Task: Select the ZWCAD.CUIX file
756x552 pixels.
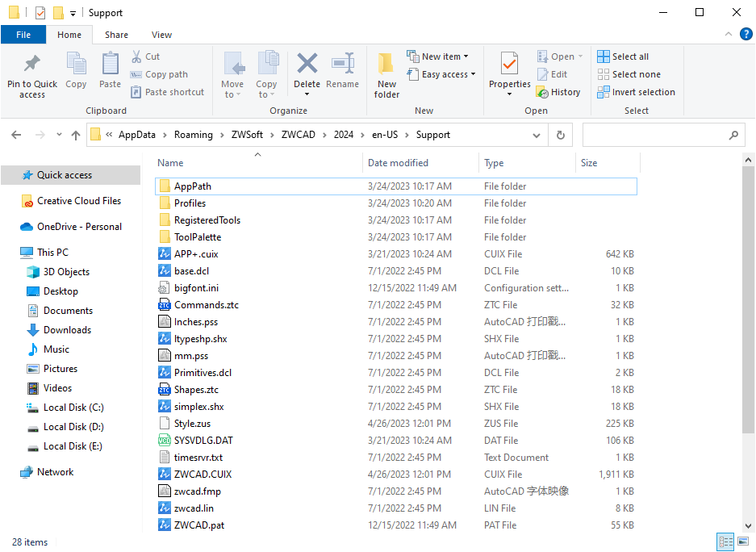Action: click(x=194, y=475)
